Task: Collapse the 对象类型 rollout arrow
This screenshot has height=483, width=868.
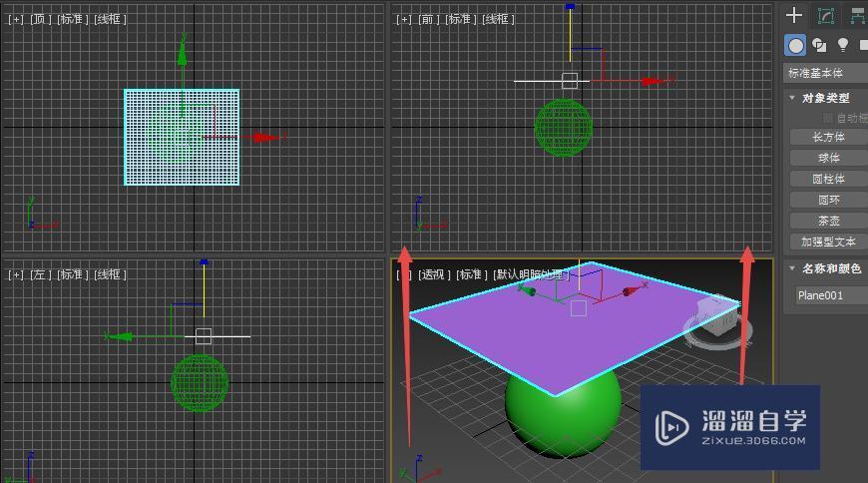Action: click(x=792, y=98)
